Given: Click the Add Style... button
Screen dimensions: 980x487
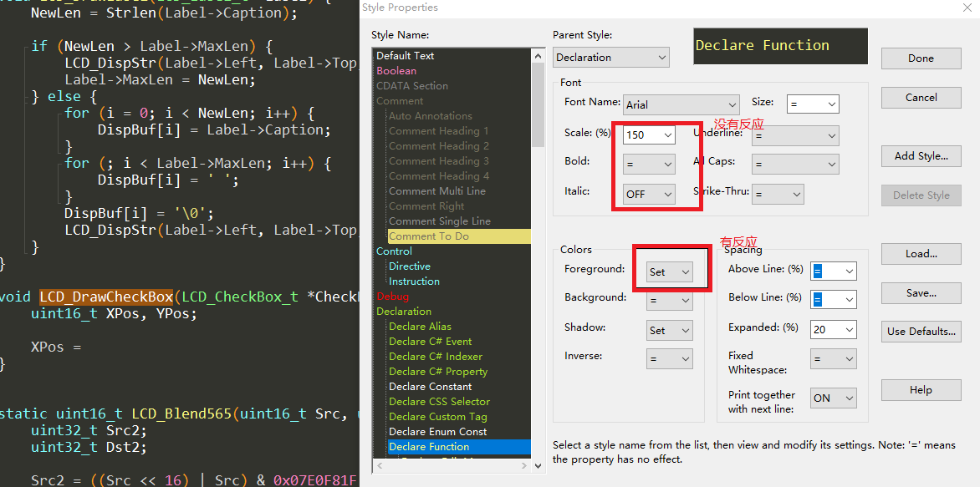Looking at the screenshot, I should point(921,156).
